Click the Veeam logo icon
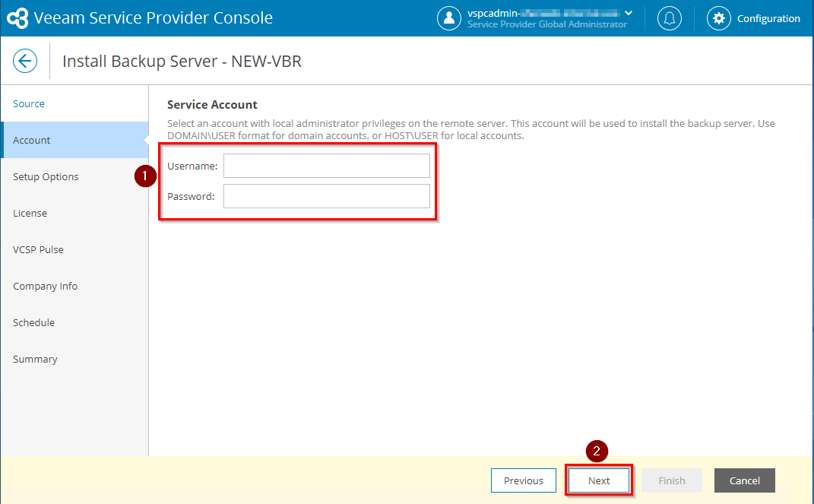Image resolution: width=814 pixels, height=504 pixels. [17, 18]
